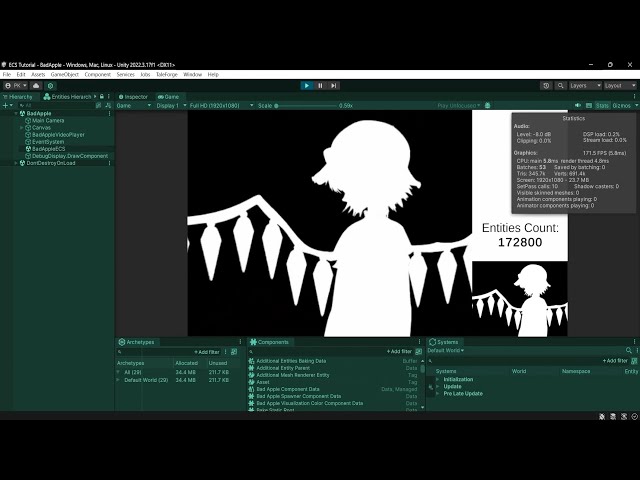Click Add filter in Systems panel
Screen dimensions: 640x480
[615, 361]
